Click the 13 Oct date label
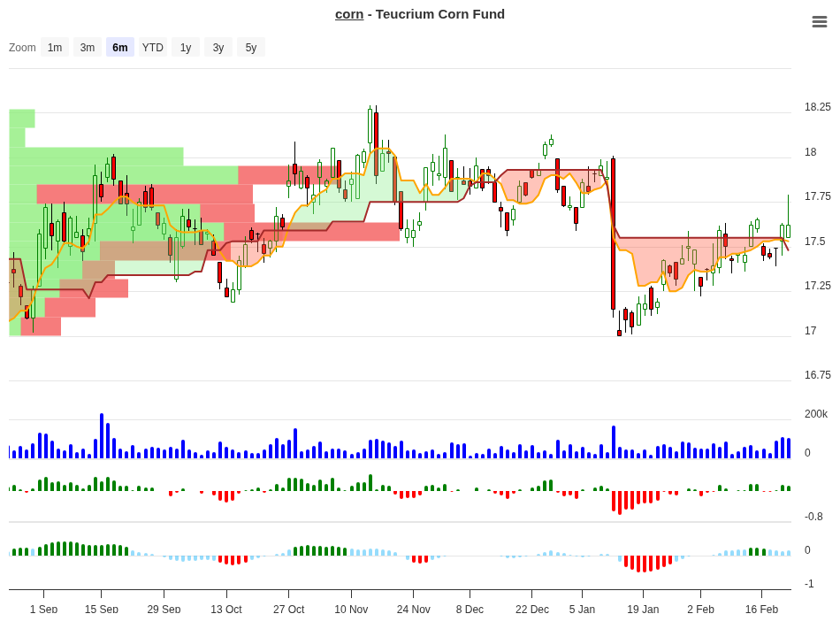 (226, 609)
